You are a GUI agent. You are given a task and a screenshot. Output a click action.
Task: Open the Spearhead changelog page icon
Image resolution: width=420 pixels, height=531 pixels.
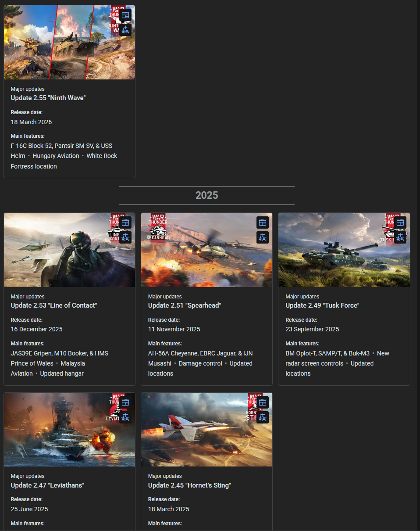tap(263, 222)
